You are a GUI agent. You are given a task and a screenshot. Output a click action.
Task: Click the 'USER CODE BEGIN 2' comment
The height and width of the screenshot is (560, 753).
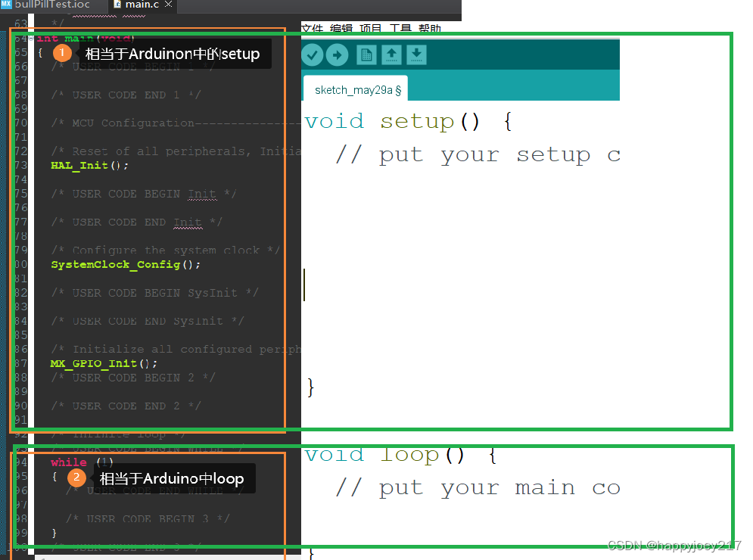[x=133, y=378]
